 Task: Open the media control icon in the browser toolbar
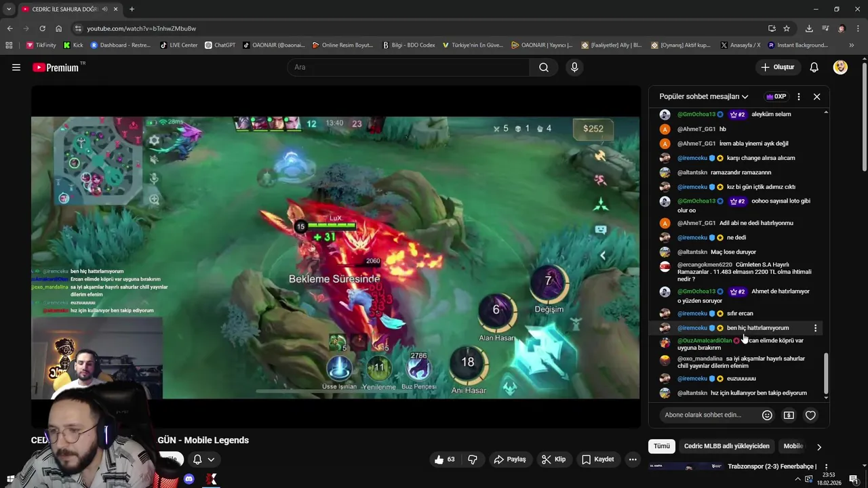(825, 28)
